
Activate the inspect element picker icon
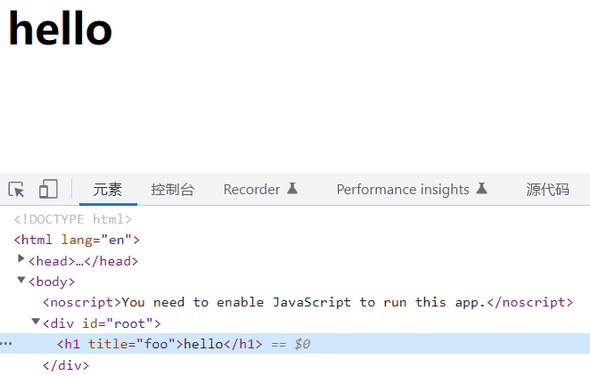click(16, 189)
